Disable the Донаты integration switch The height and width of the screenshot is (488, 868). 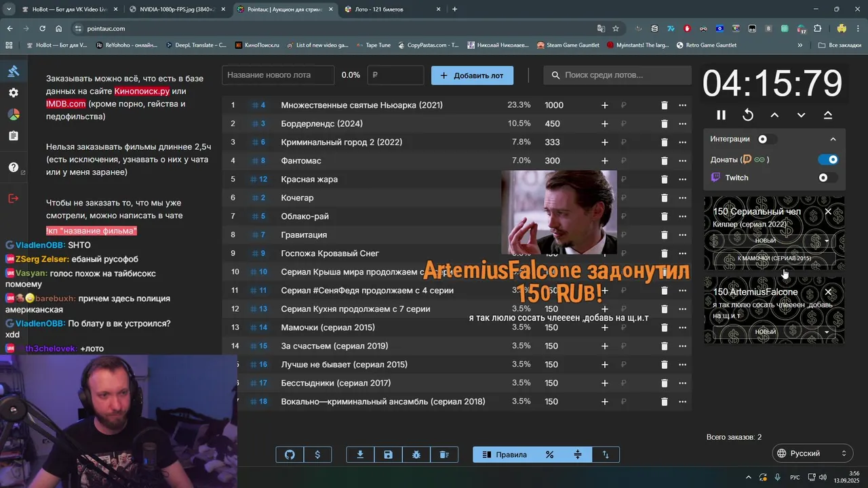pyautogui.click(x=829, y=159)
